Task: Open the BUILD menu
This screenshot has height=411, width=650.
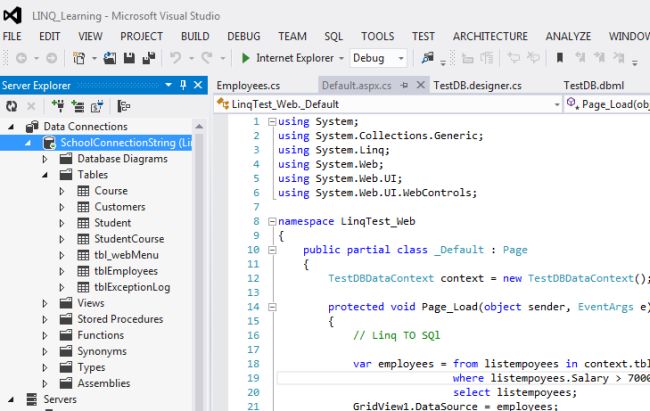Action: (195, 36)
